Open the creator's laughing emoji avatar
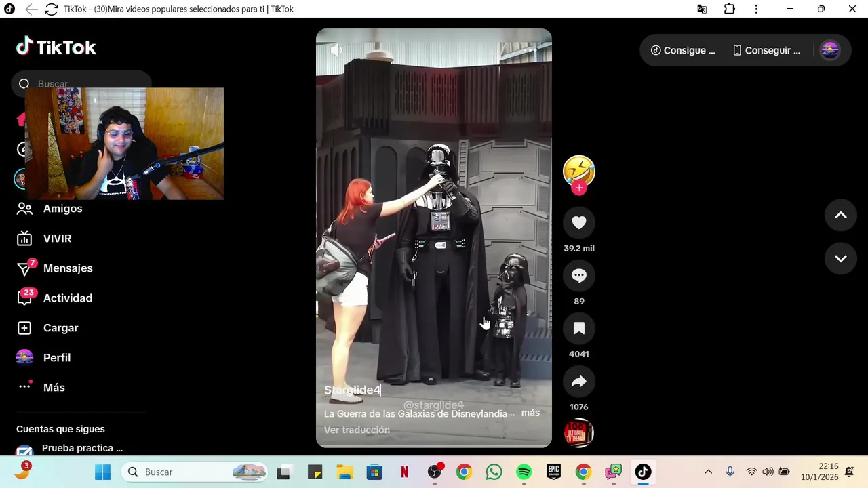This screenshot has width=868, height=488. click(579, 171)
